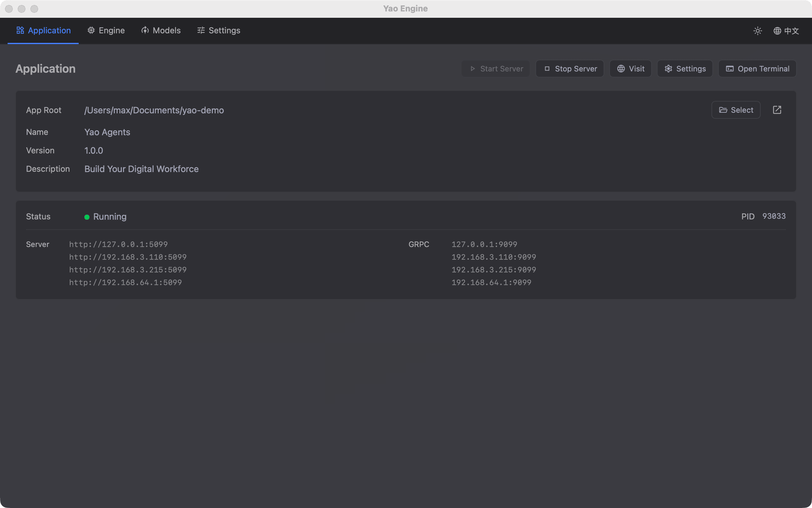Open App Root folder externally
Image resolution: width=812 pixels, height=508 pixels.
pyautogui.click(x=777, y=110)
